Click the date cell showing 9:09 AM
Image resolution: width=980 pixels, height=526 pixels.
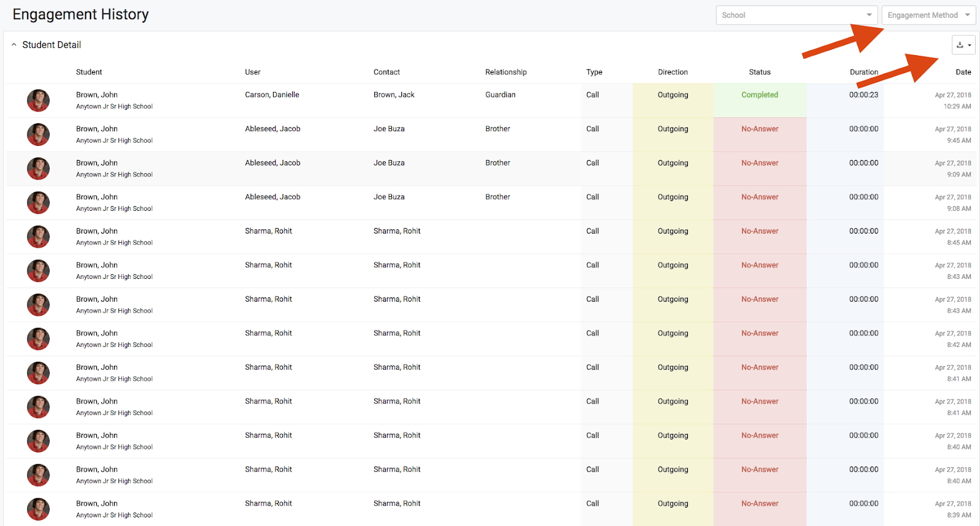[x=952, y=169]
